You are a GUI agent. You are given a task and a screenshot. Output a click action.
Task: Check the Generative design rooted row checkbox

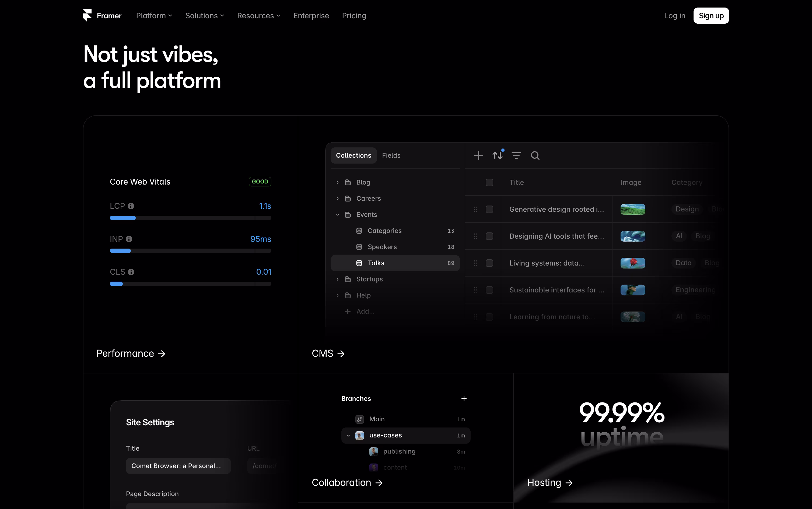pyautogui.click(x=489, y=209)
